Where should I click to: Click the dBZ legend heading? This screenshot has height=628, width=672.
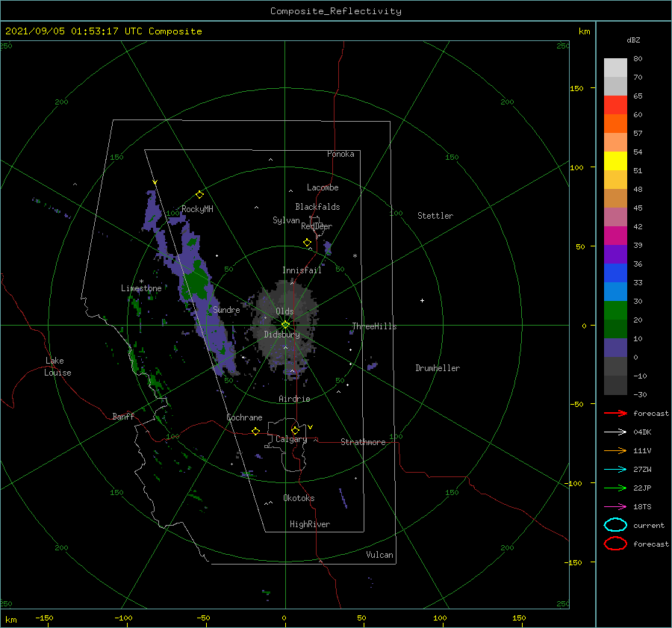pos(633,40)
